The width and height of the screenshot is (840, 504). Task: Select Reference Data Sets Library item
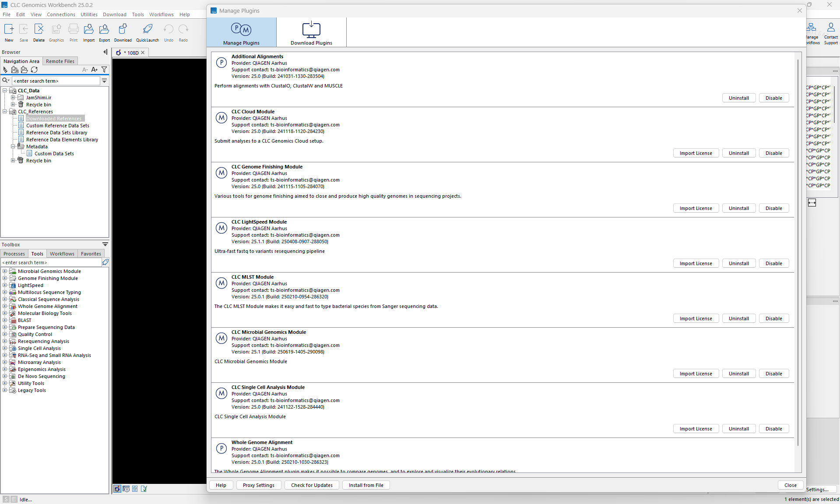coord(56,133)
